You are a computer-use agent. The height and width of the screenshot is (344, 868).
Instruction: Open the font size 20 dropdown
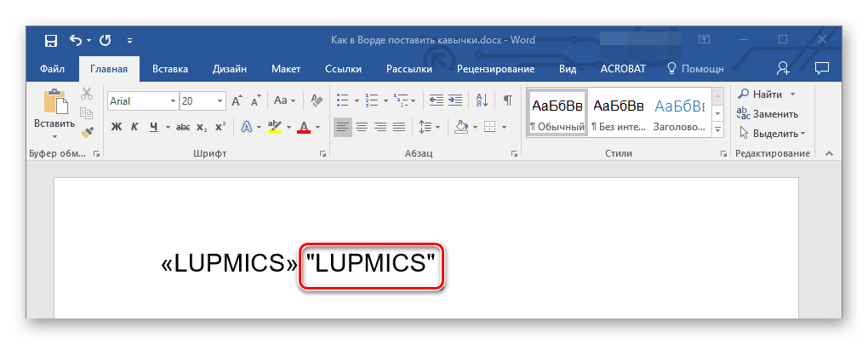click(x=220, y=100)
